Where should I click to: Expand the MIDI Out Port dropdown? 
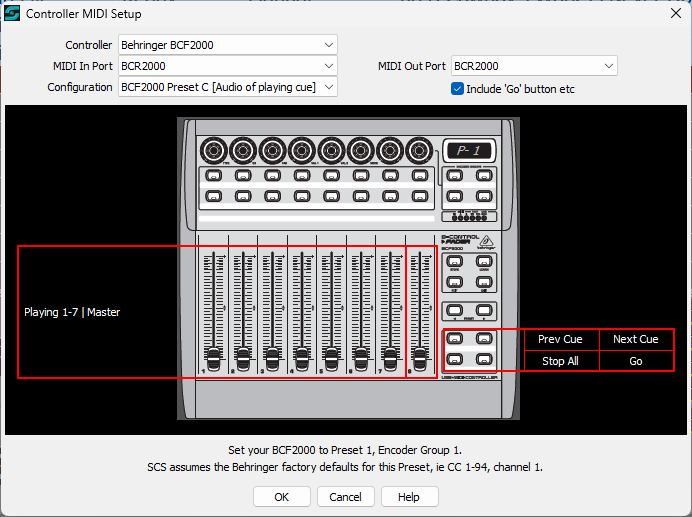(534, 66)
